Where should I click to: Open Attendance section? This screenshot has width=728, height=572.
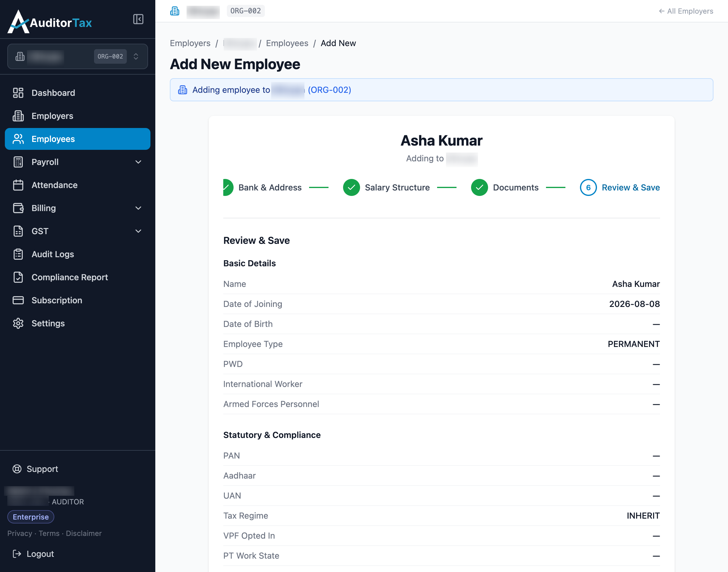(77, 185)
